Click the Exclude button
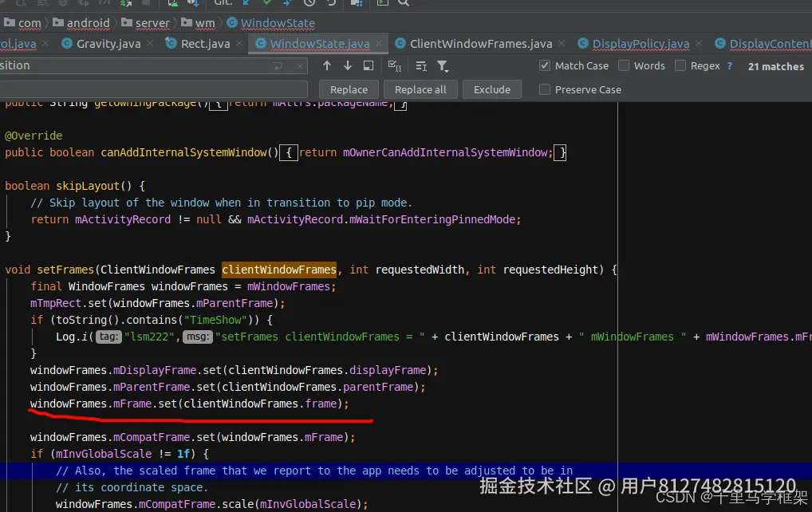 [x=491, y=89]
